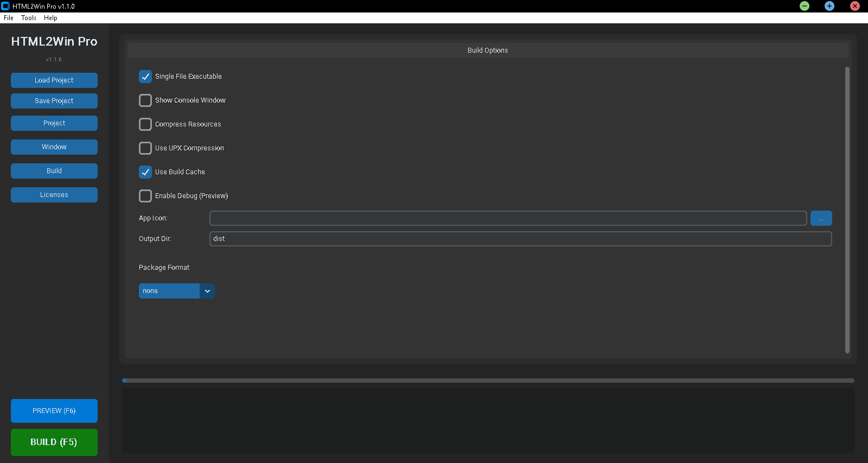The image size is (868, 463).
Task: Enable Compress Resources checkbox
Action: click(x=145, y=124)
